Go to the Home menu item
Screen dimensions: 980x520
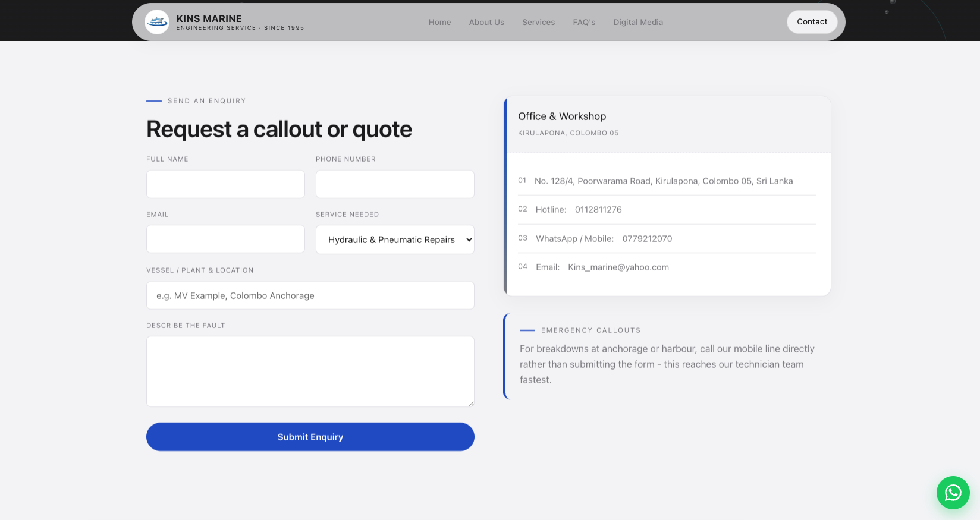click(439, 22)
